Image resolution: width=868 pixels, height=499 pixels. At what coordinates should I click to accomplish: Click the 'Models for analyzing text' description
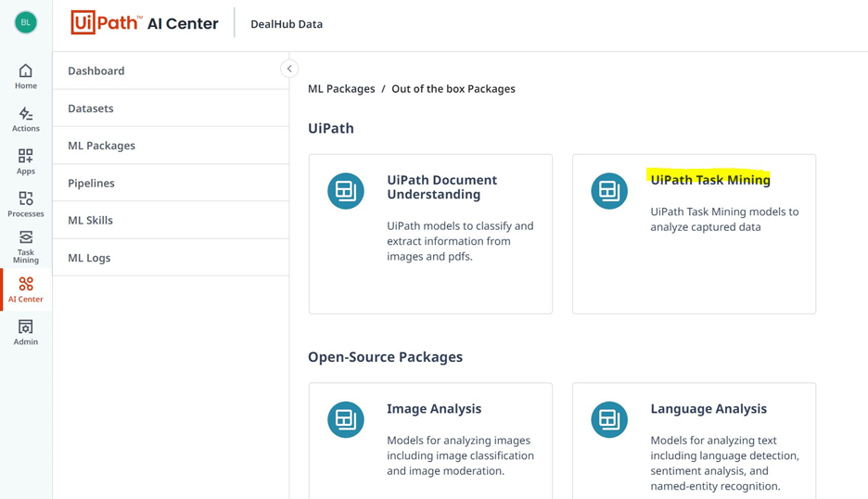pos(724,463)
